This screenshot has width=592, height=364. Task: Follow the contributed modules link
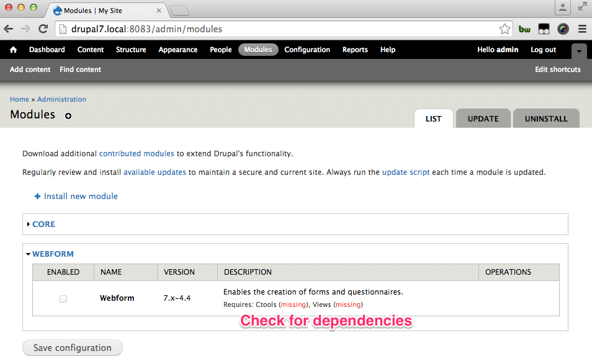[x=137, y=154]
